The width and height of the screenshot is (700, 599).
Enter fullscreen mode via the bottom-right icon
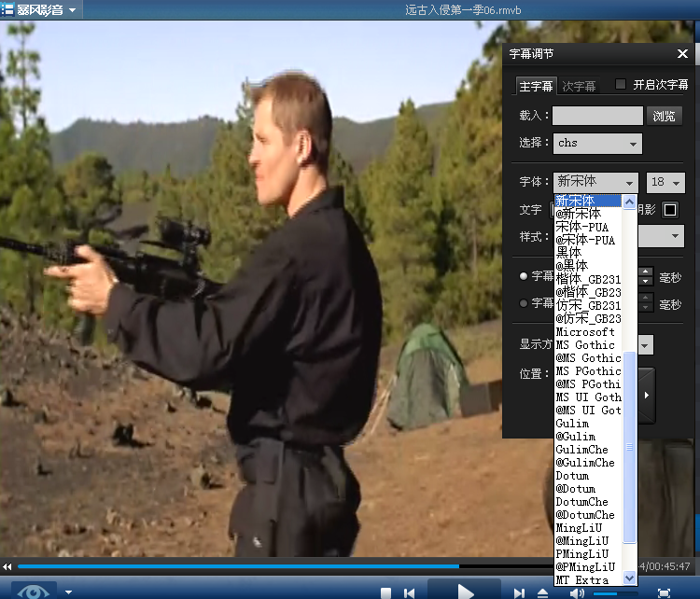point(664,592)
